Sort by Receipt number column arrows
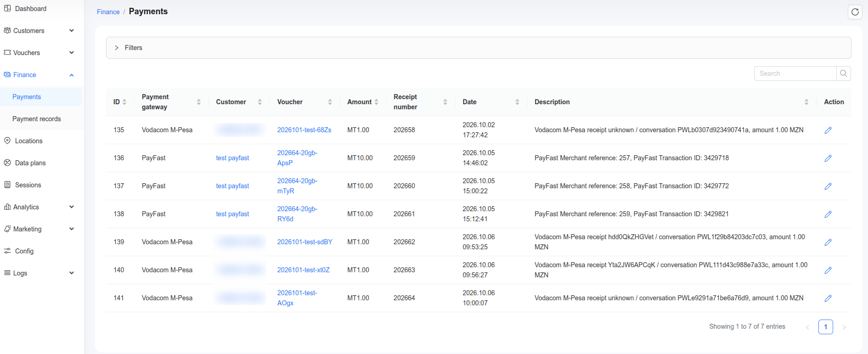Image resolution: width=868 pixels, height=354 pixels. coord(445,102)
